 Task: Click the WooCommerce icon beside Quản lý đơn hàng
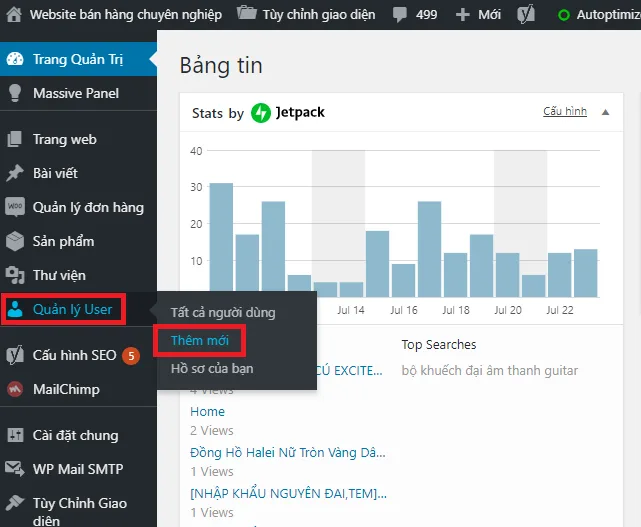(15, 207)
